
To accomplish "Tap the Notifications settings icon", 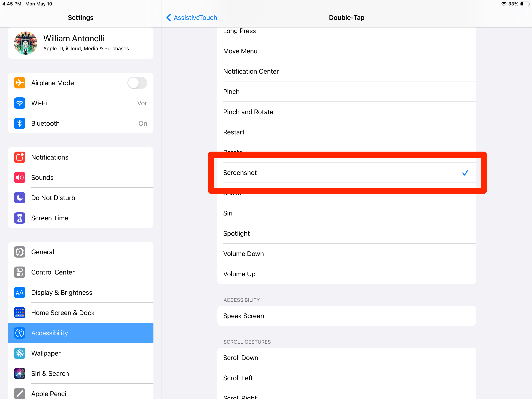I will click(x=20, y=157).
